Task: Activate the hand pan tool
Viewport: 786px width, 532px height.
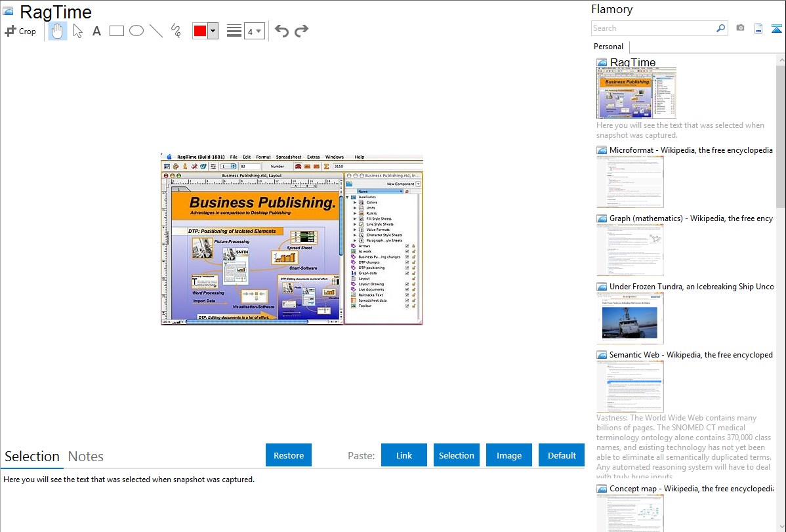Action: click(58, 31)
